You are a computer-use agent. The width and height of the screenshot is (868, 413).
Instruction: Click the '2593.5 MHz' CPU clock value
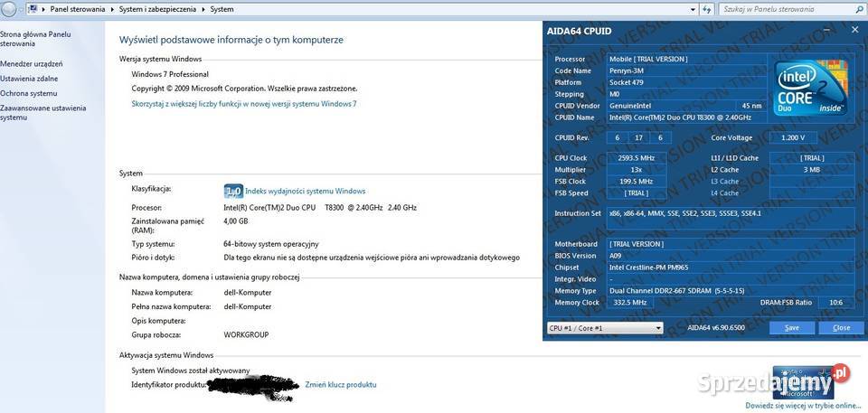(x=636, y=158)
